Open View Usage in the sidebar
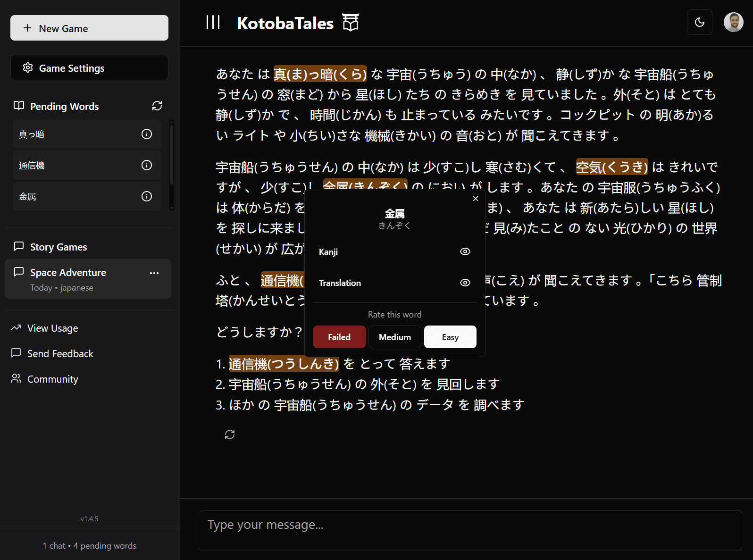Screen dimensions: 753x560 [52, 328]
